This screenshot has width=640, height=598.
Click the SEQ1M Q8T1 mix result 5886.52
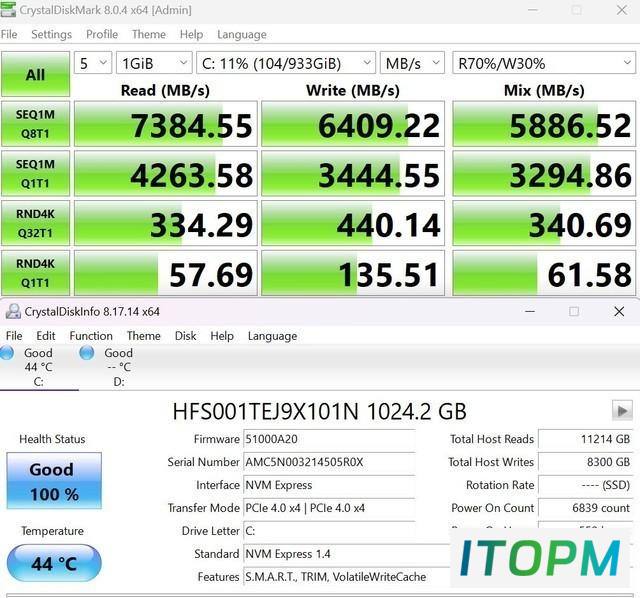(544, 124)
